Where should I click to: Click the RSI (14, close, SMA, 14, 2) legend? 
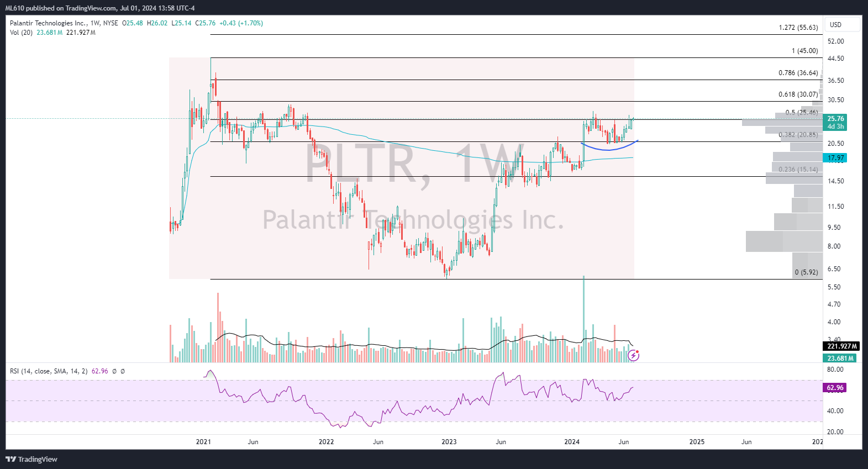pos(49,371)
